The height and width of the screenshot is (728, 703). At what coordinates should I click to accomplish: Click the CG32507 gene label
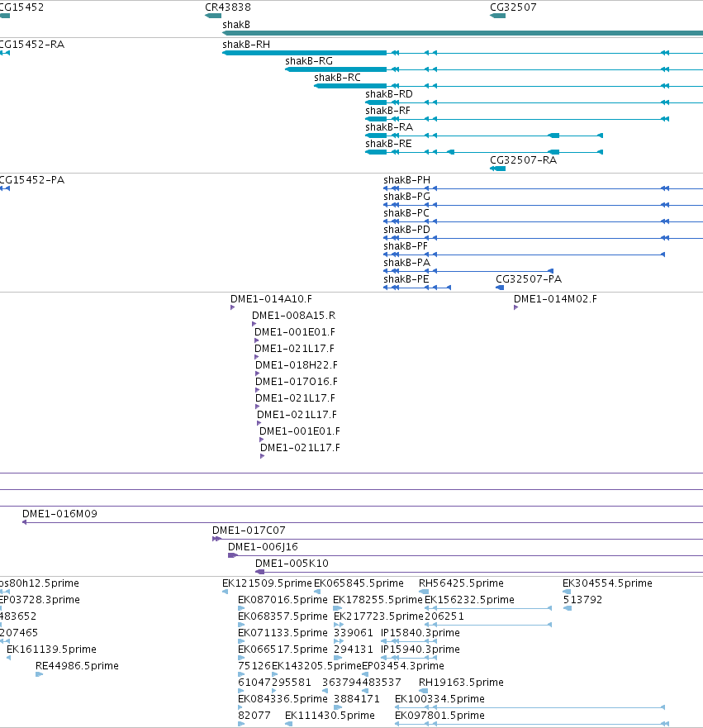pos(513,7)
